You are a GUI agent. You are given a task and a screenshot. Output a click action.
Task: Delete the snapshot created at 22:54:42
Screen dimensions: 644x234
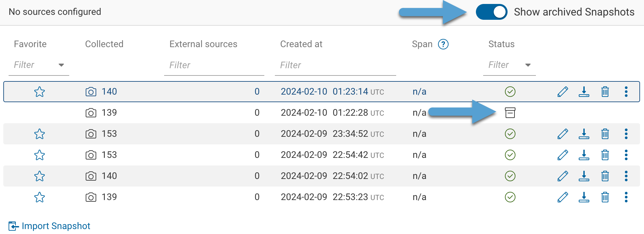(x=605, y=155)
